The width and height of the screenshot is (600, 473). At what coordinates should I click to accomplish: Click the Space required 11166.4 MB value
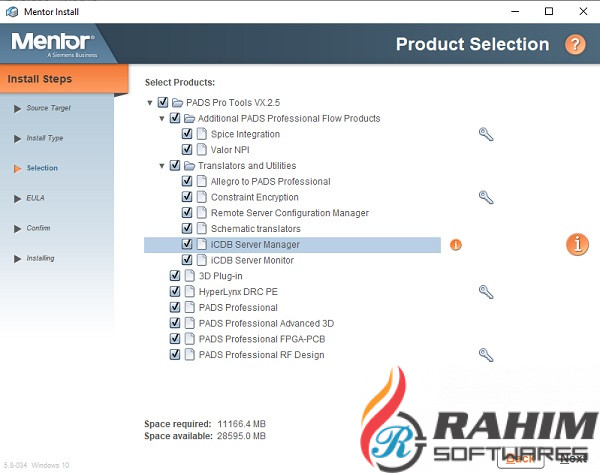pyautogui.click(x=241, y=424)
